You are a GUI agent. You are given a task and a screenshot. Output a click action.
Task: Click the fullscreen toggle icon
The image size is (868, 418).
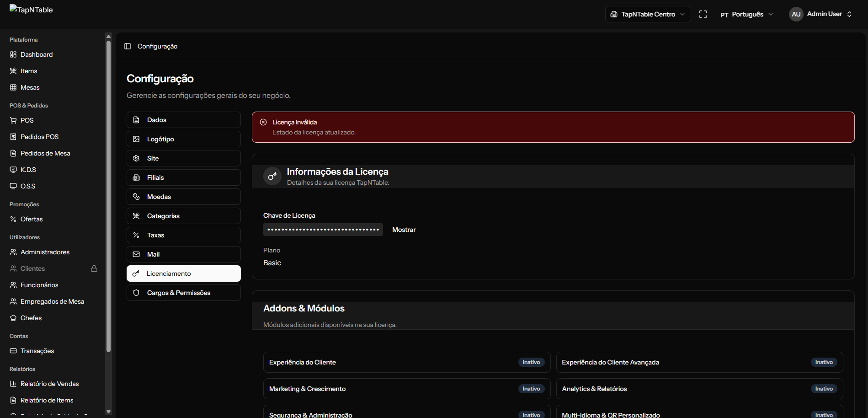click(703, 14)
